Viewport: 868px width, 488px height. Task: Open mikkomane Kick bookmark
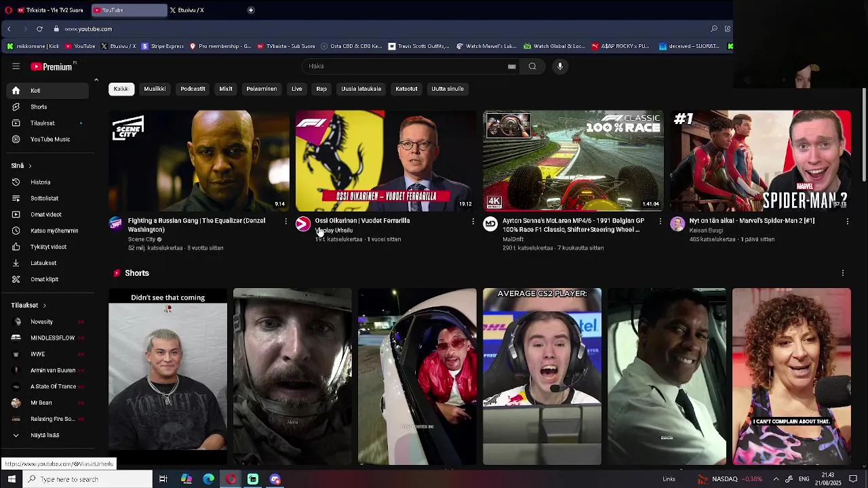pyautogui.click(x=33, y=46)
